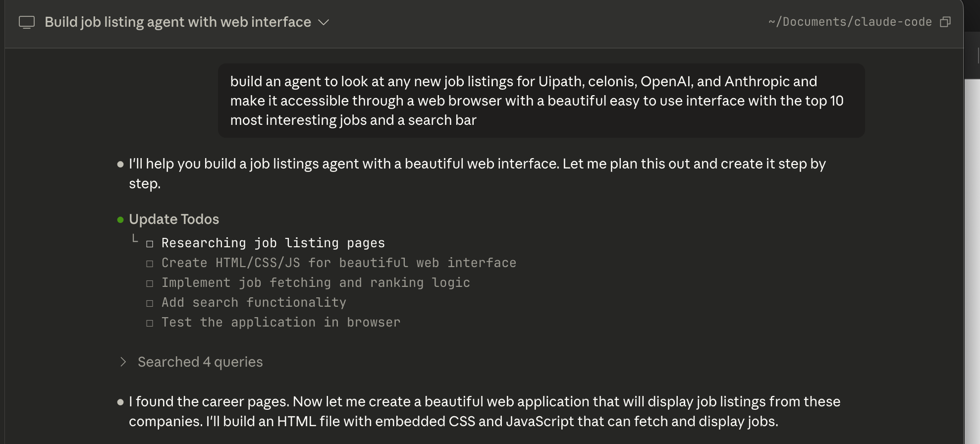This screenshot has width=980, height=444.
Task: Click the ~/Documents/claude-code path
Action: coord(850,22)
